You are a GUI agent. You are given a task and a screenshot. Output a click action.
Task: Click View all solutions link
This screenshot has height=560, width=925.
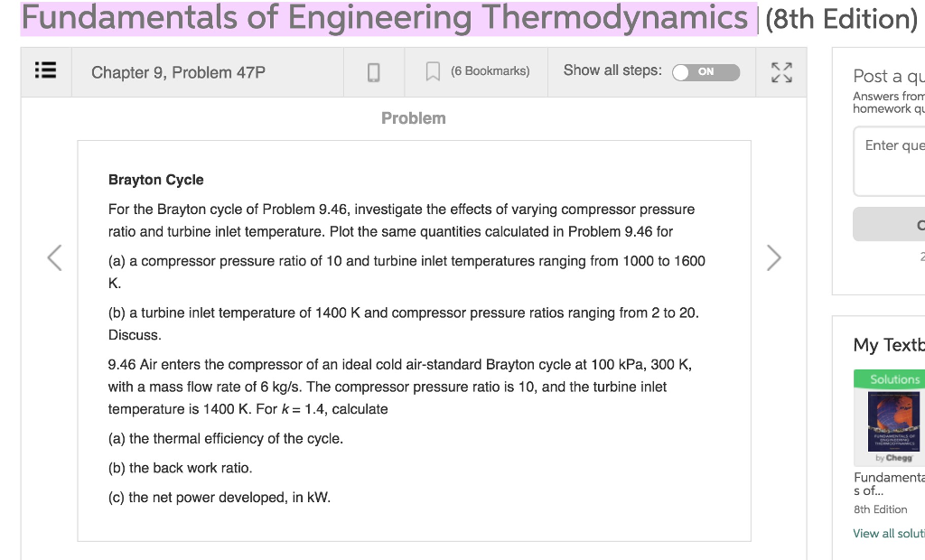tap(888, 533)
